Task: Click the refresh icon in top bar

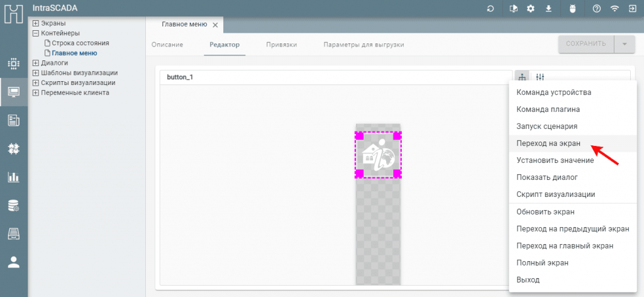Action: tap(491, 9)
